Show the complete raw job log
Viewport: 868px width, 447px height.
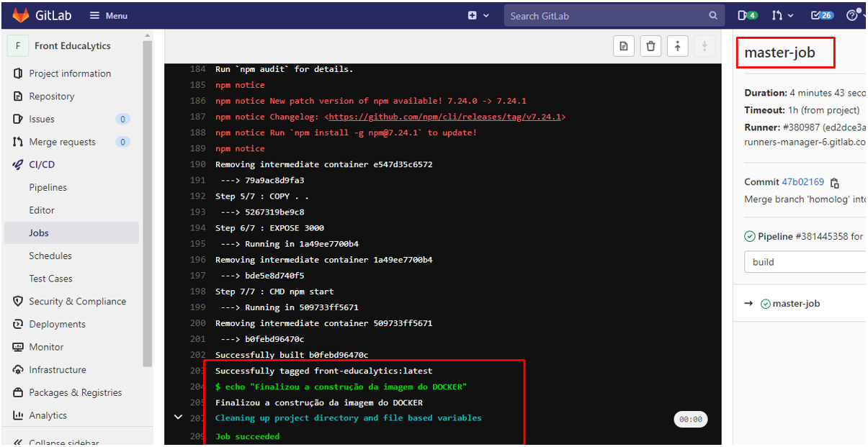click(624, 46)
